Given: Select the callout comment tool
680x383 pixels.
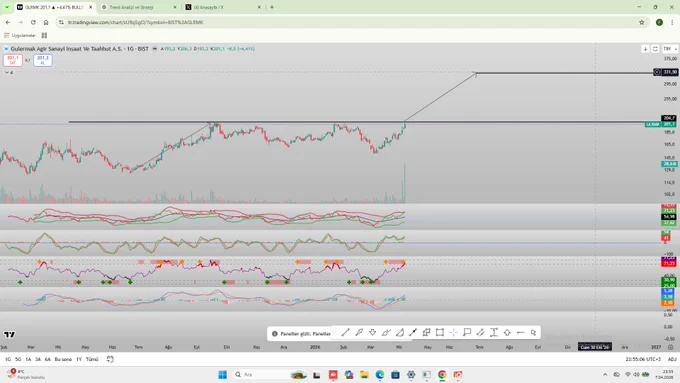Looking at the screenshot, I should (467, 333).
